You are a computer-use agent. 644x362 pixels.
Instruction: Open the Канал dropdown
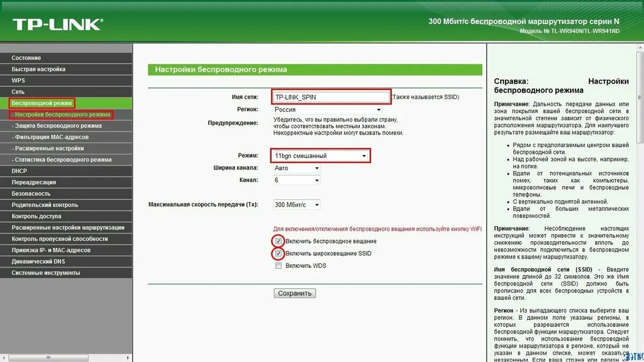297,180
